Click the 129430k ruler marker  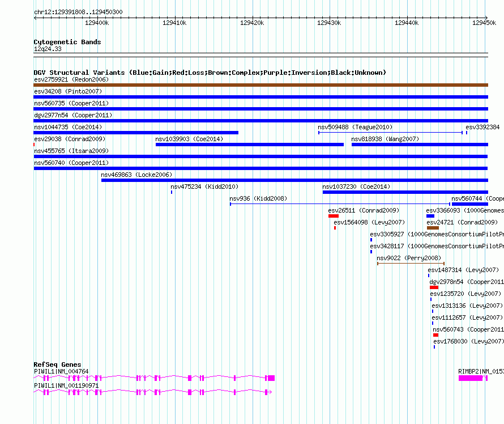pos(329,23)
